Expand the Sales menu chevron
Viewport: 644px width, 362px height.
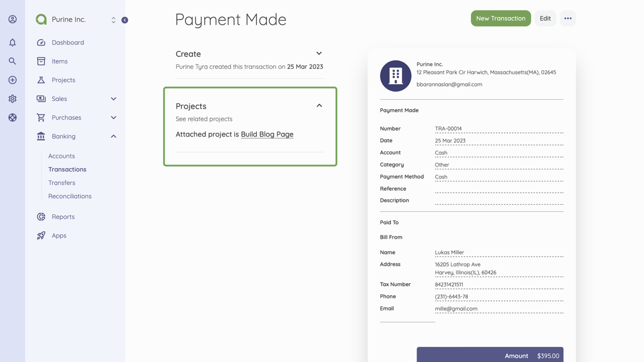pyautogui.click(x=113, y=98)
